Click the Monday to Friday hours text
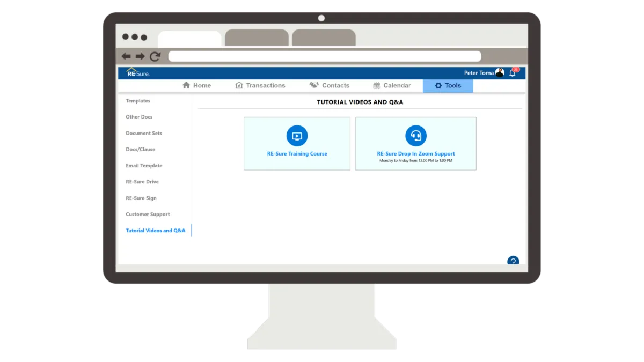644x362 pixels. 416,160
